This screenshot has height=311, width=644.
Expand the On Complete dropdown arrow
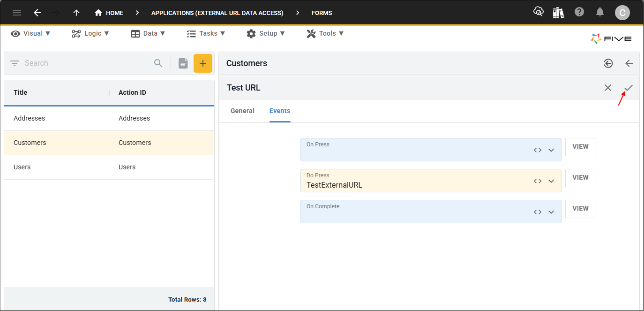pyautogui.click(x=551, y=212)
